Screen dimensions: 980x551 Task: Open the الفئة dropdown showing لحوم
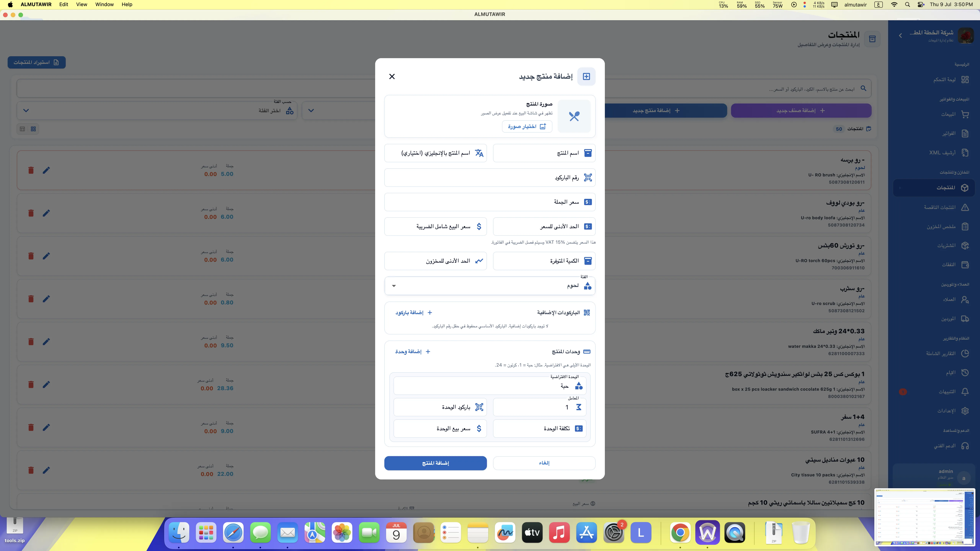pos(490,286)
